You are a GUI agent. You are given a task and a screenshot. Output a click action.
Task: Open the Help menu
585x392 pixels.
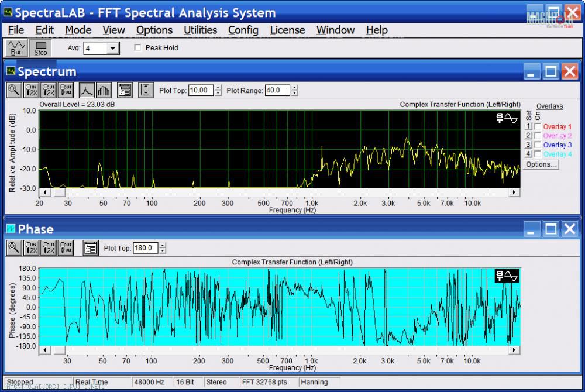tap(377, 30)
